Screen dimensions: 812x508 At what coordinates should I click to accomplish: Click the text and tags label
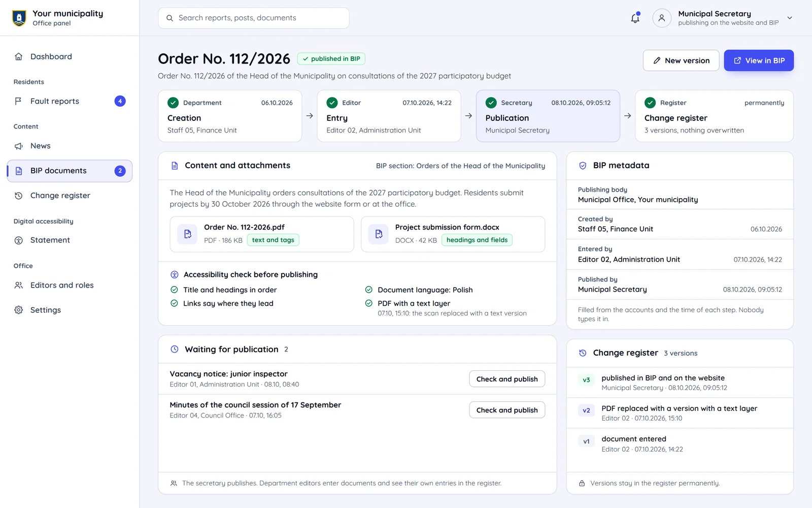273,240
